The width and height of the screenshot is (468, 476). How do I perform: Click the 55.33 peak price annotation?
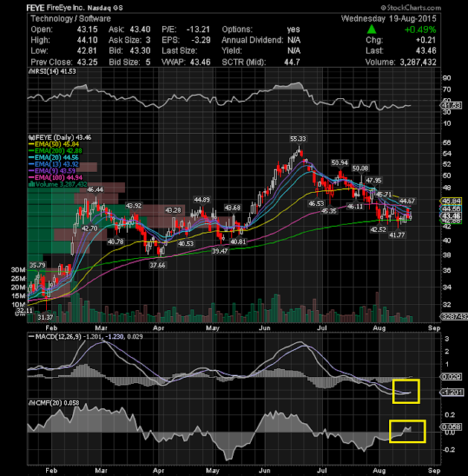coord(298,139)
